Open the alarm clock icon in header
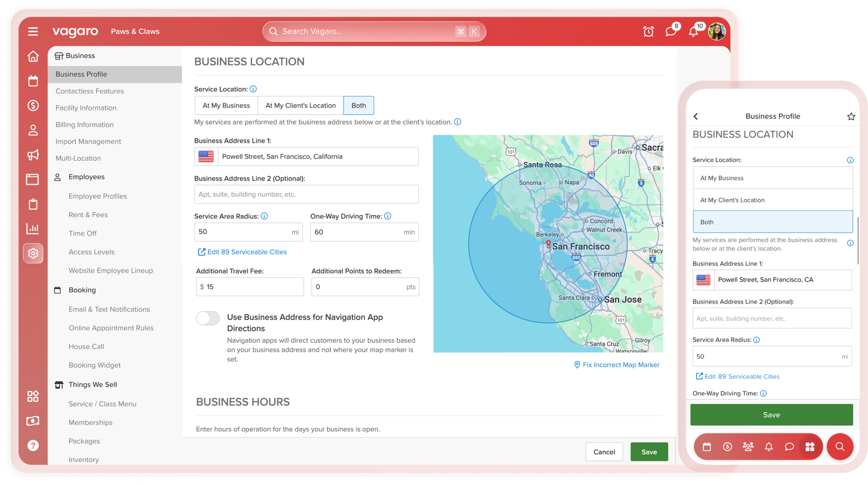868x485 pixels. 648,31
